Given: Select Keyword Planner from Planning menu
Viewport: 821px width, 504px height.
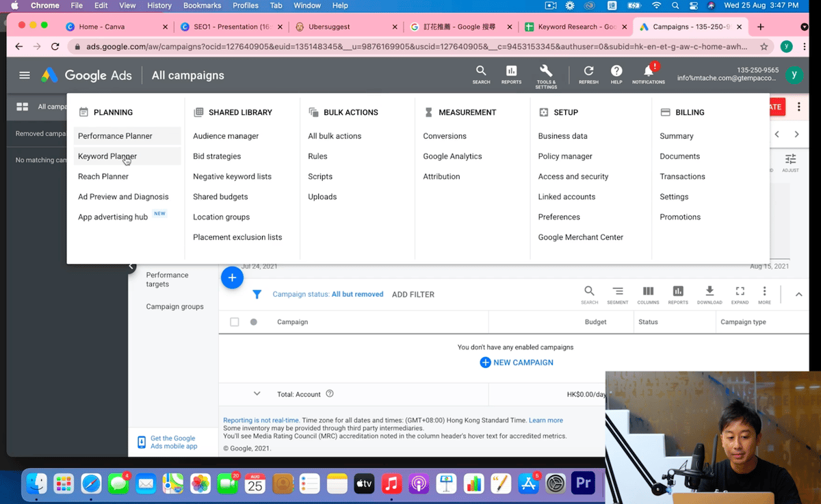Looking at the screenshot, I should tap(107, 157).
